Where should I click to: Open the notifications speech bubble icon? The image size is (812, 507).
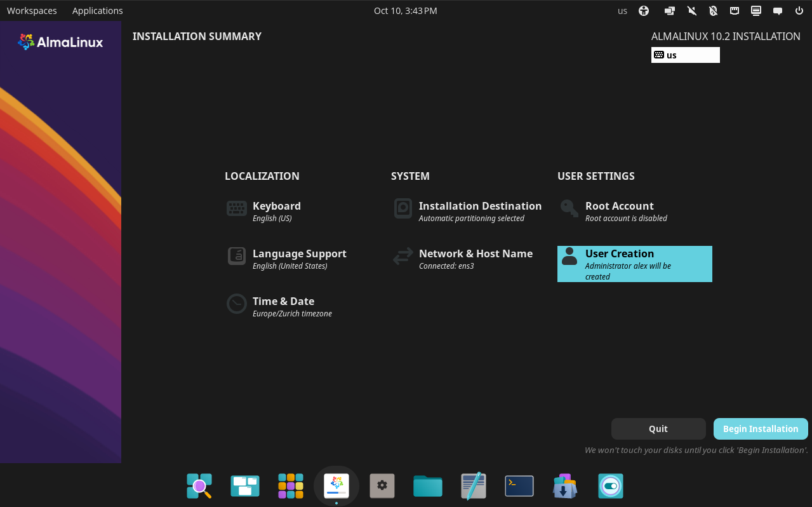point(778,11)
